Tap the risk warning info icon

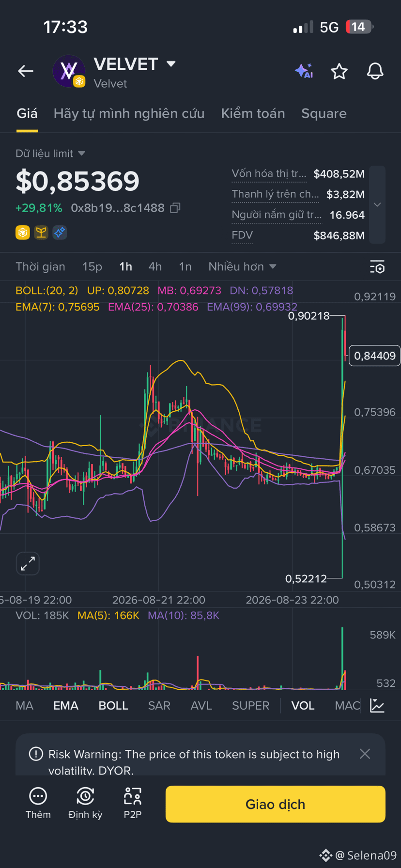36,754
